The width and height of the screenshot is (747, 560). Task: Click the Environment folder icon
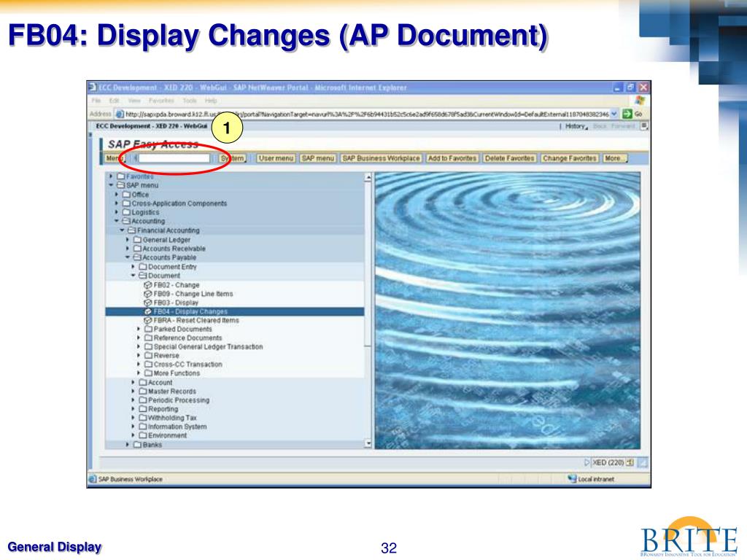[x=143, y=435]
